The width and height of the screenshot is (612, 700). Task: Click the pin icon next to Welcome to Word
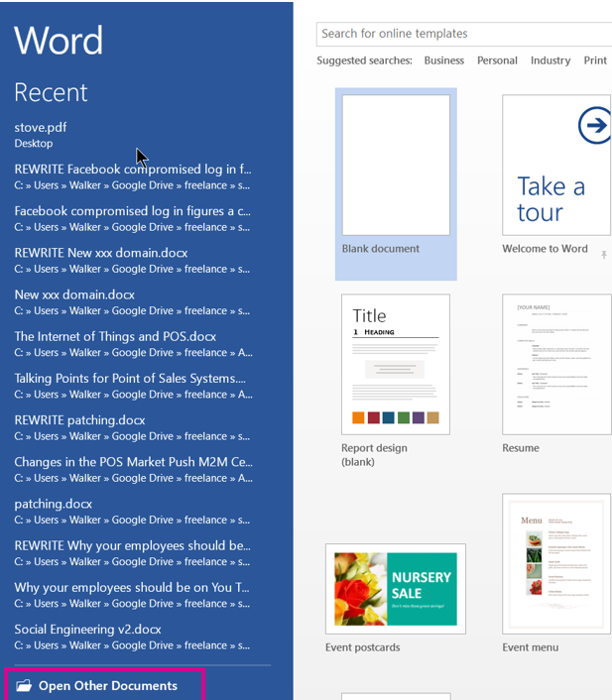(603, 255)
